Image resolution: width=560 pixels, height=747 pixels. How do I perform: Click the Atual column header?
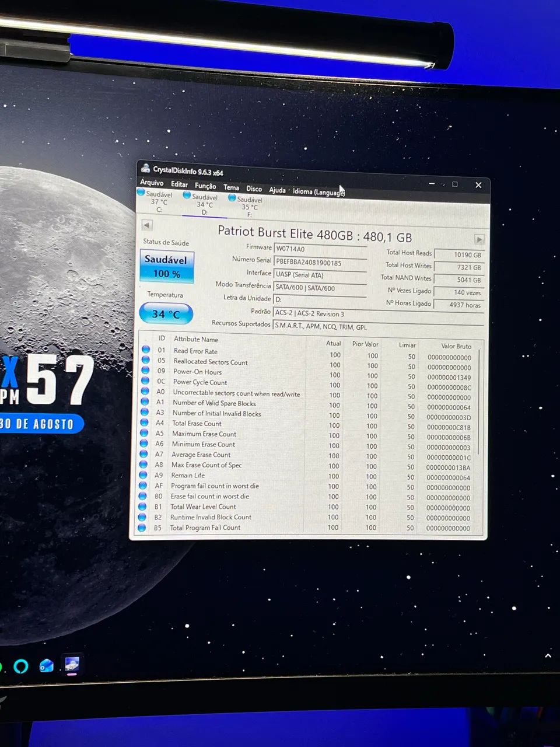(333, 343)
